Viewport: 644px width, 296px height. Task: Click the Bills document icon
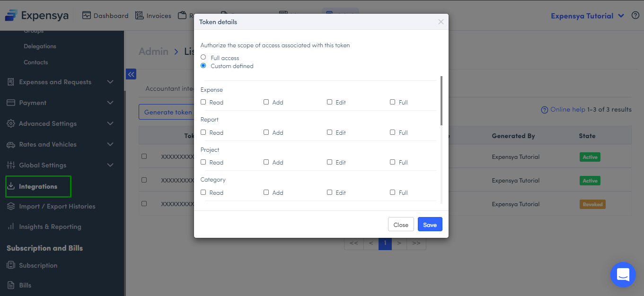click(11, 285)
